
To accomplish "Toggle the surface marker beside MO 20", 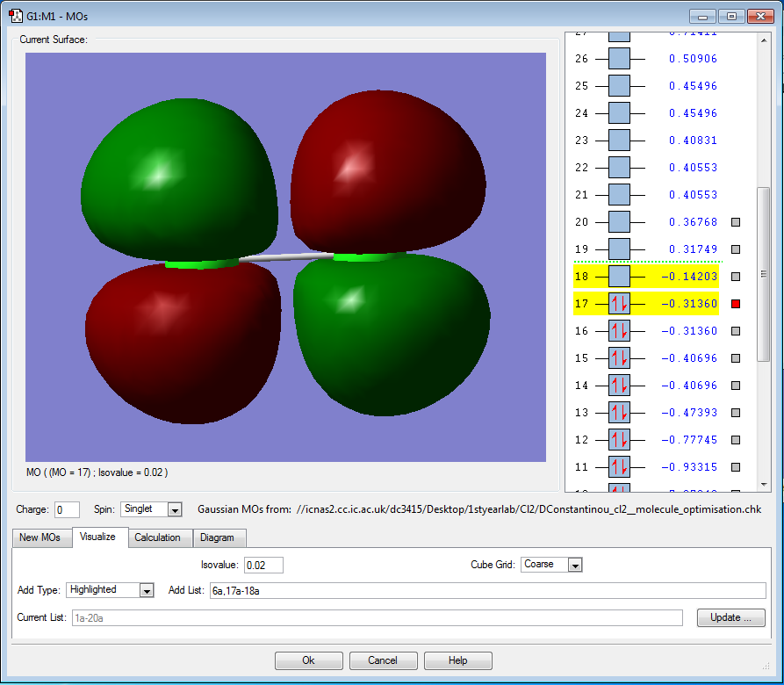I will tap(736, 222).
